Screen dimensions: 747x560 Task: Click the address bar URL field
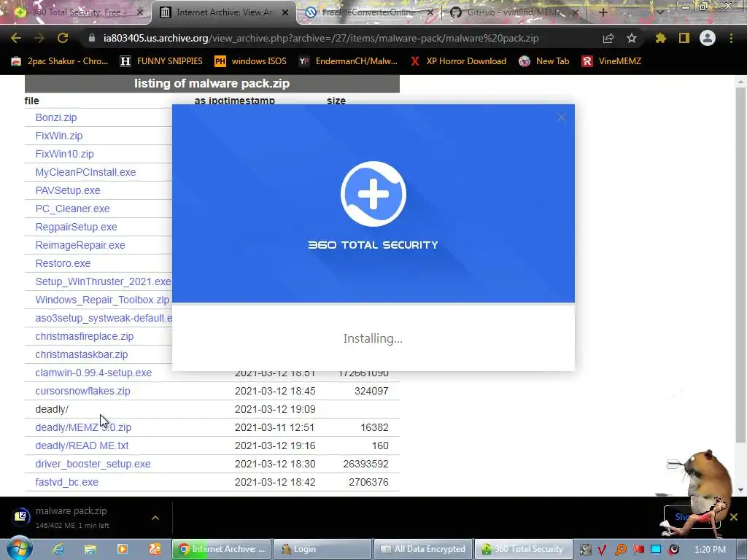pyautogui.click(x=321, y=38)
